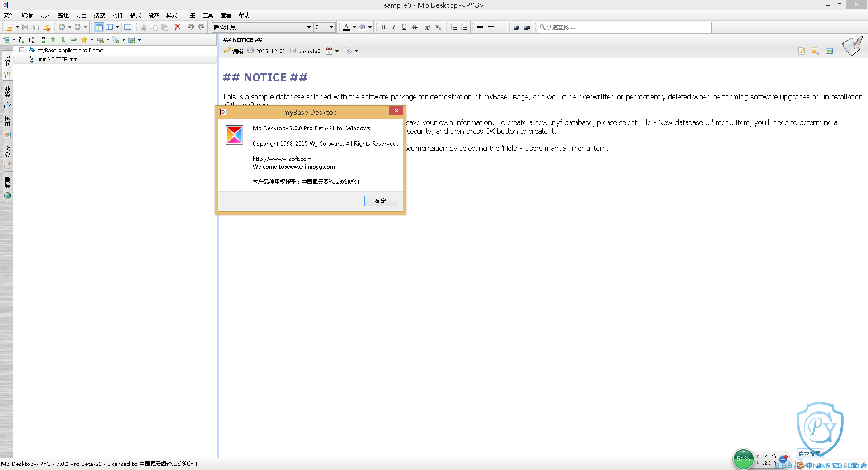
Task: Click the 2015-12-01 date in note header
Action: pyautogui.click(x=271, y=51)
